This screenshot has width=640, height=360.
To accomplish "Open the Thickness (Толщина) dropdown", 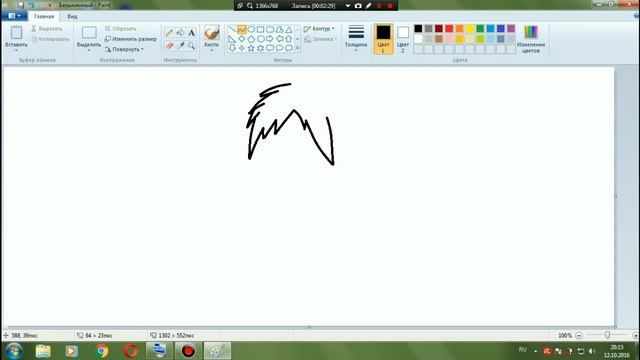I will click(356, 39).
